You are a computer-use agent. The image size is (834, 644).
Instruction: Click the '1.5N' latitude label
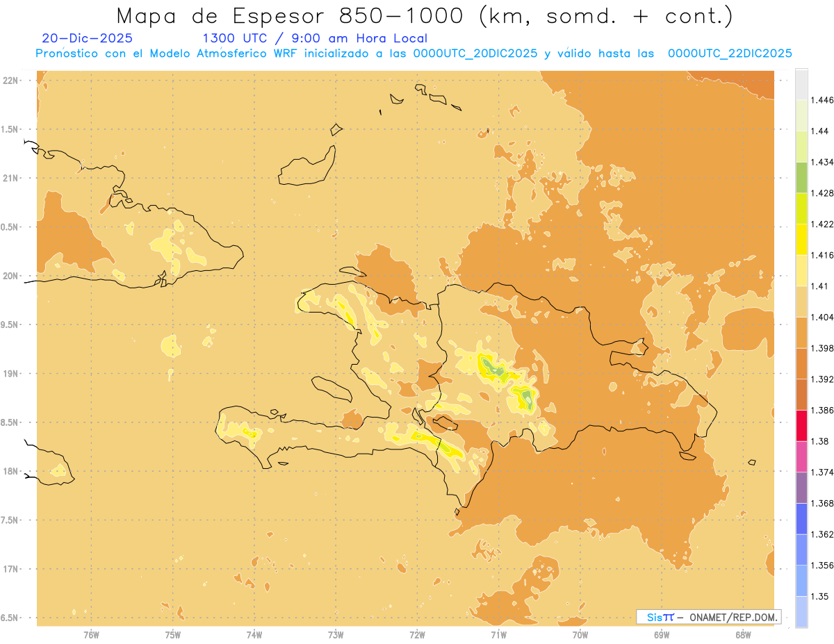click(x=10, y=129)
